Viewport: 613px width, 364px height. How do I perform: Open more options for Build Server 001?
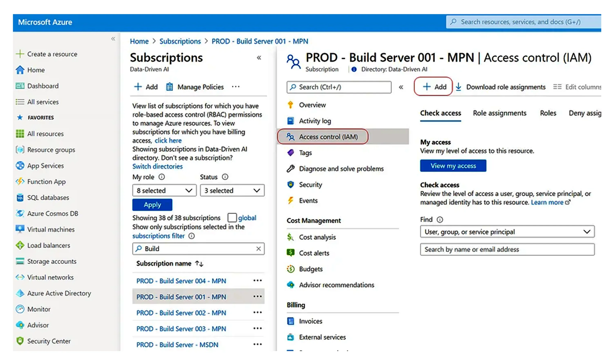pyautogui.click(x=257, y=296)
